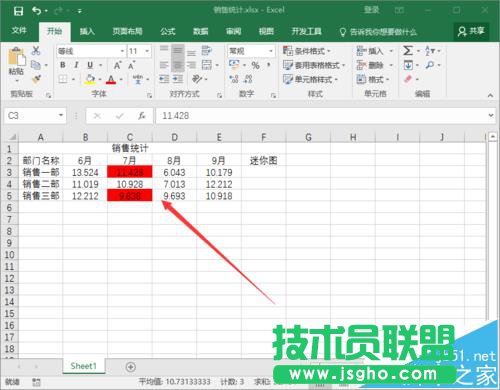Click the AutoSum sigma icon
This screenshot has height=390, width=500.
coord(408,51)
